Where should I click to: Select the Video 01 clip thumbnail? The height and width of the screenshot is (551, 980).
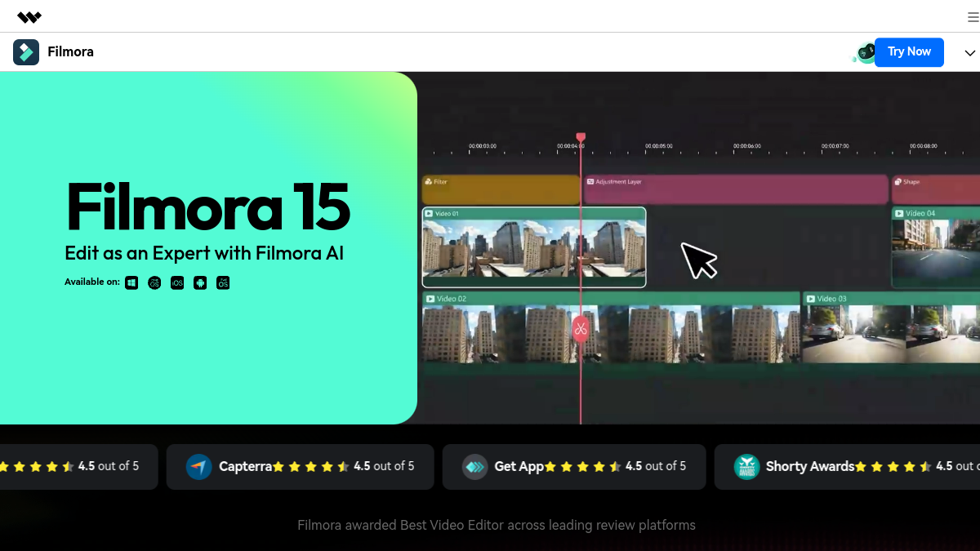click(x=534, y=247)
